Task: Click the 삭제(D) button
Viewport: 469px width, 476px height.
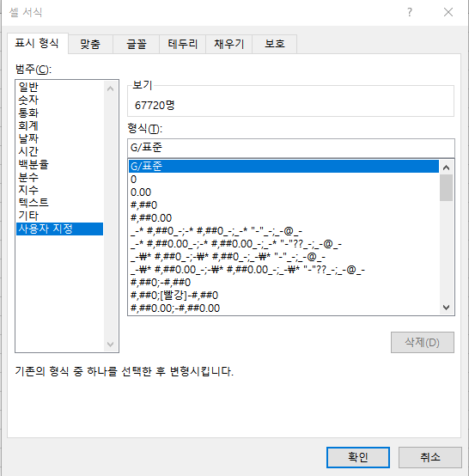Action: 423,343
